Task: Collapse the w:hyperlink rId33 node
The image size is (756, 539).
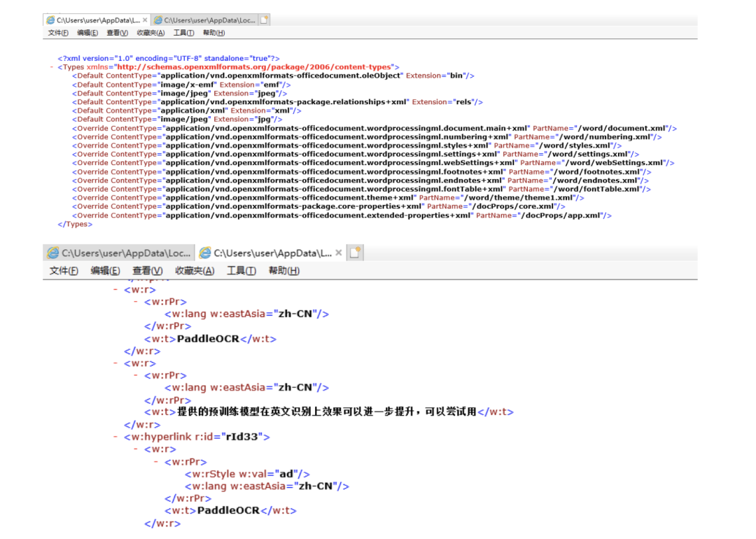Action: pyautogui.click(x=115, y=437)
